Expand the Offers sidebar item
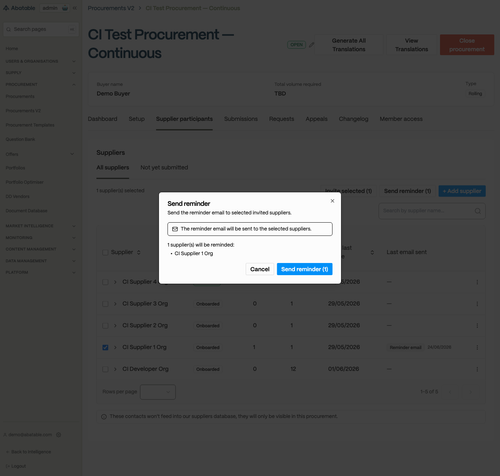 40,154
